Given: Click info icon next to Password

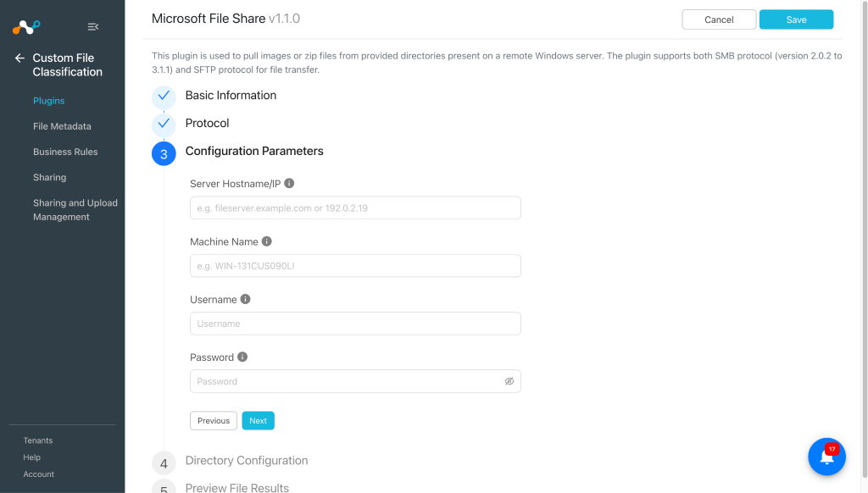Looking at the screenshot, I should tap(242, 357).
